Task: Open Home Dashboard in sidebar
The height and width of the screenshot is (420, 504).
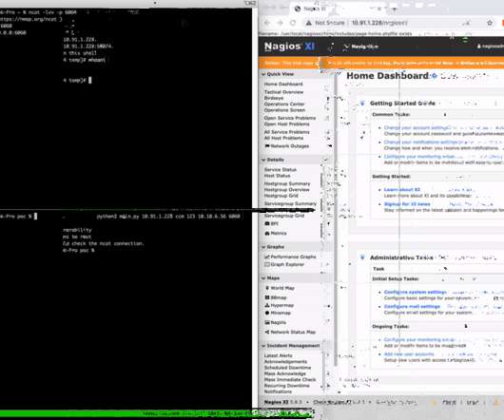Action: click(x=283, y=84)
